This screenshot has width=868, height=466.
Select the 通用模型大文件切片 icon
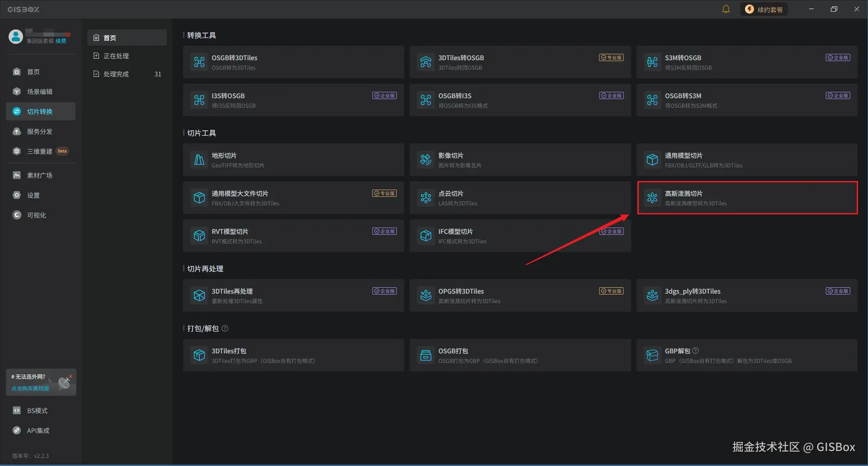click(x=199, y=198)
